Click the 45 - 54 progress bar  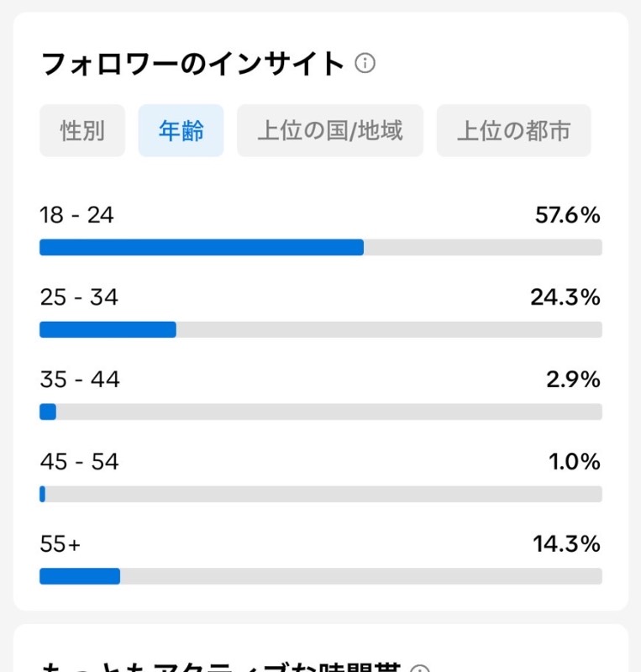pyautogui.click(x=321, y=494)
